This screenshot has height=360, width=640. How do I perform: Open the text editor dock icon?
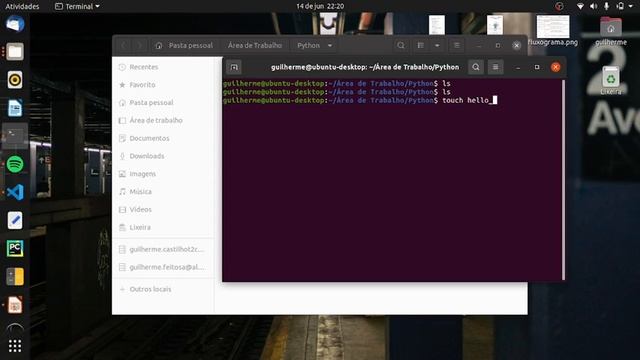coord(15,220)
